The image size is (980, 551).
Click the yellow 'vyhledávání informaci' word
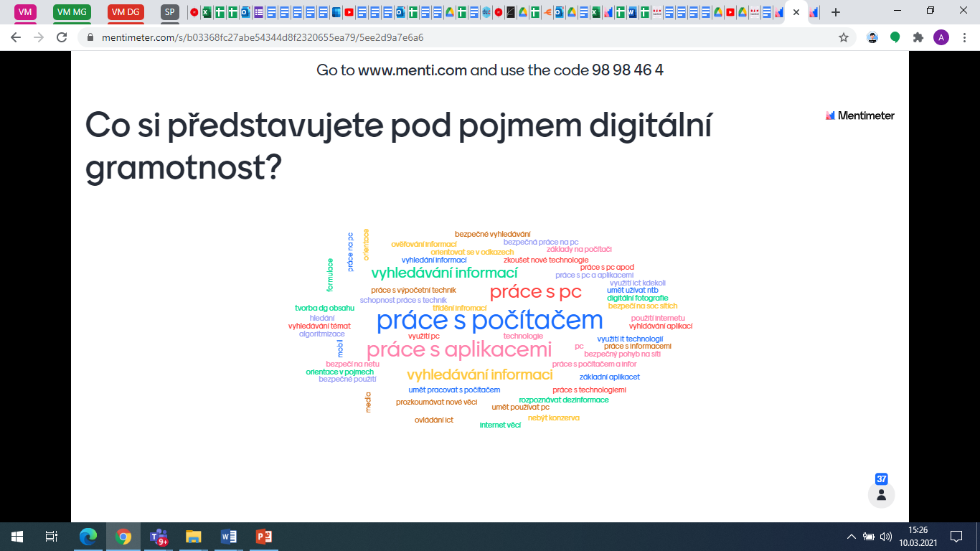click(x=479, y=375)
